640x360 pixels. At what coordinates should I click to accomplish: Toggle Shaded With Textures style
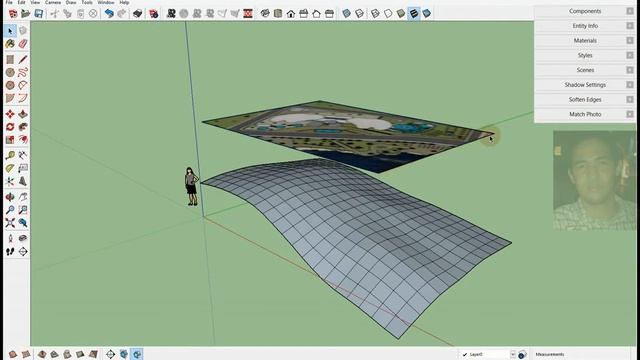413,13
